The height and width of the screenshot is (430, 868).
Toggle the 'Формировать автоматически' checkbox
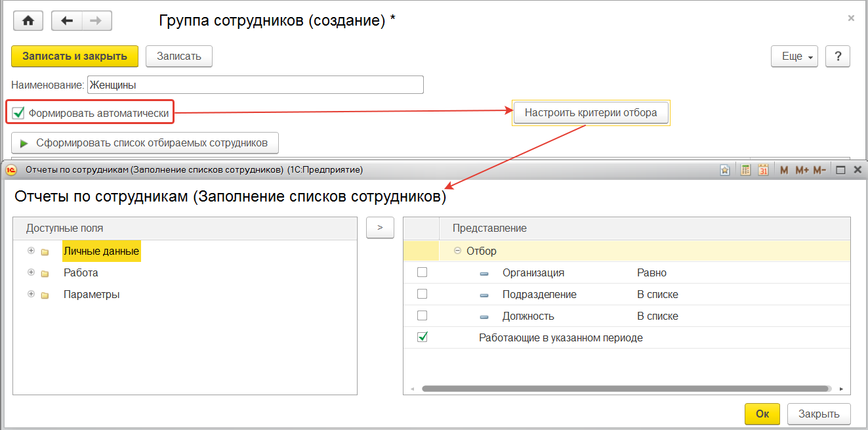(18, 113)
